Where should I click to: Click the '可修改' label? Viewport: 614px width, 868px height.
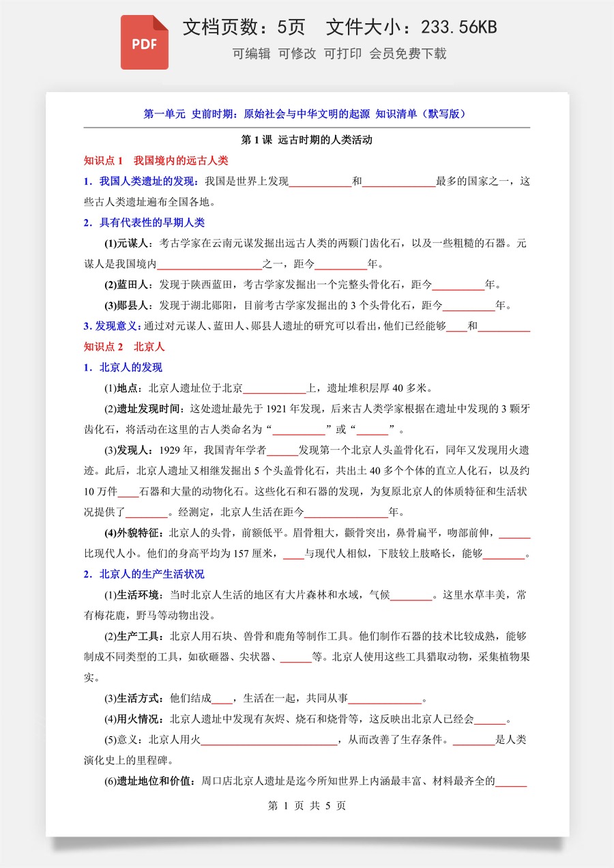[297, 54]
